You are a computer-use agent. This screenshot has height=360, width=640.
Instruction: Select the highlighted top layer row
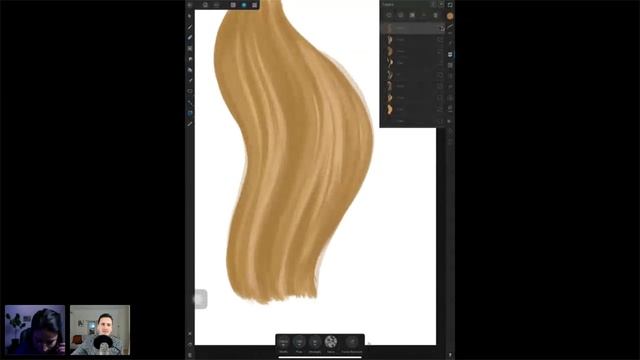[x=413, y=28]
